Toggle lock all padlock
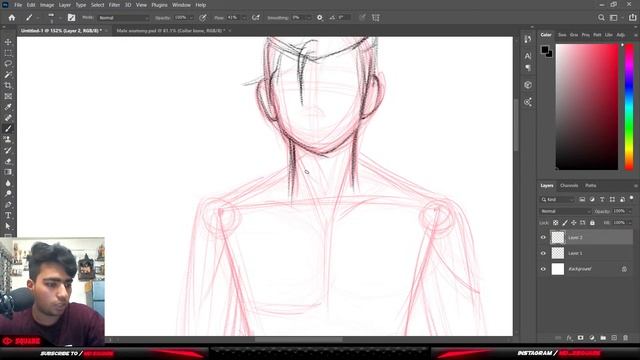The image size is (640, 360). click(x=592, y=223)
